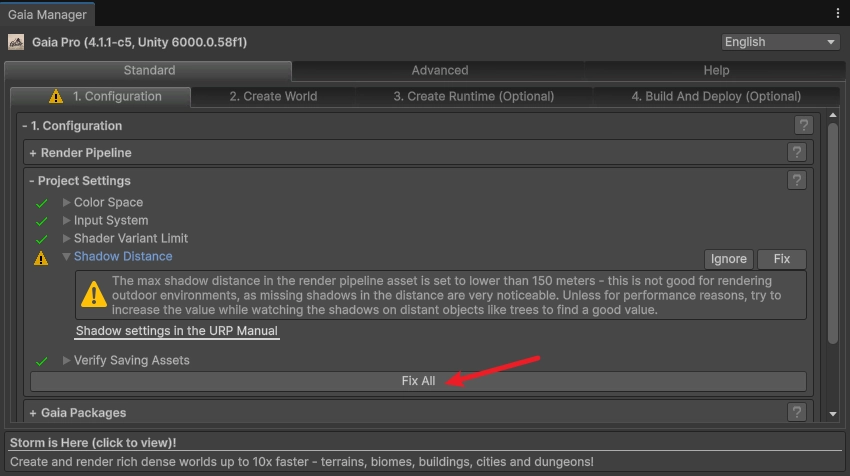Click the Gaia Pro version title text
850x476 pixels.
(x=139, y=42)
